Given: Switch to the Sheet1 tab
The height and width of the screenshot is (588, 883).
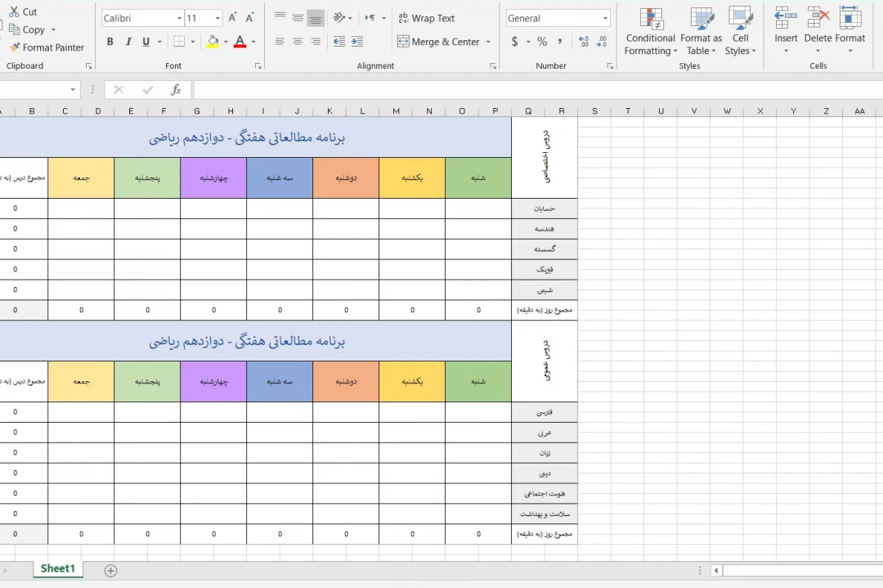Looking at the screenshot, I should [57, 569].
